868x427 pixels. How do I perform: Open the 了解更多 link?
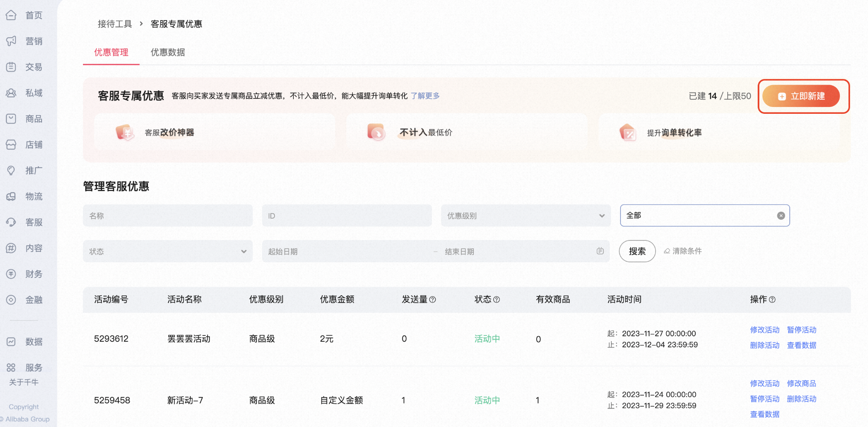pos(425,96)
